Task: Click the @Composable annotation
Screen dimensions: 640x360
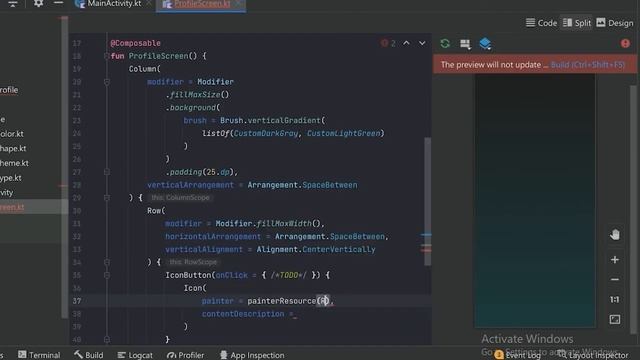Action: pyautogui.click(x=135, y=43)
